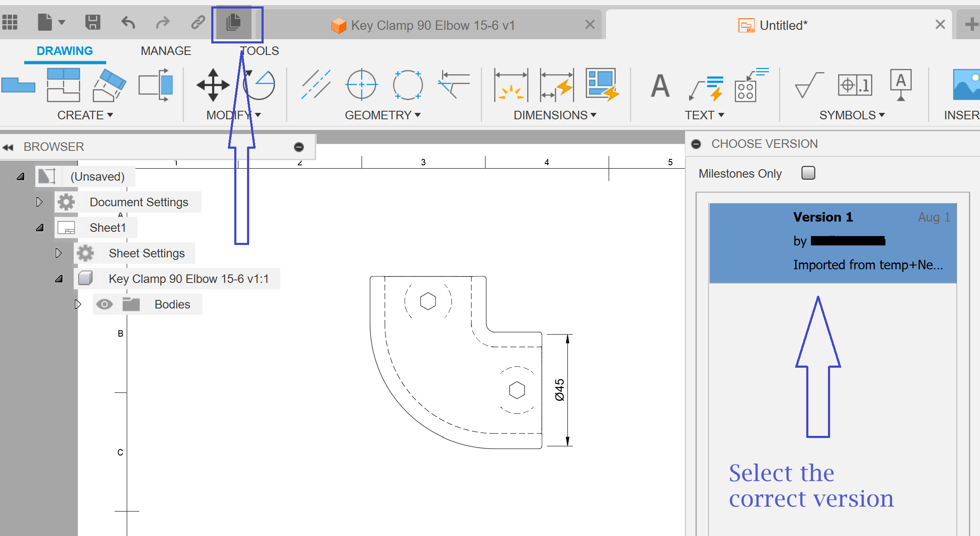
Task: Select the Center Mark tool
Action: [x=361, y=85]
